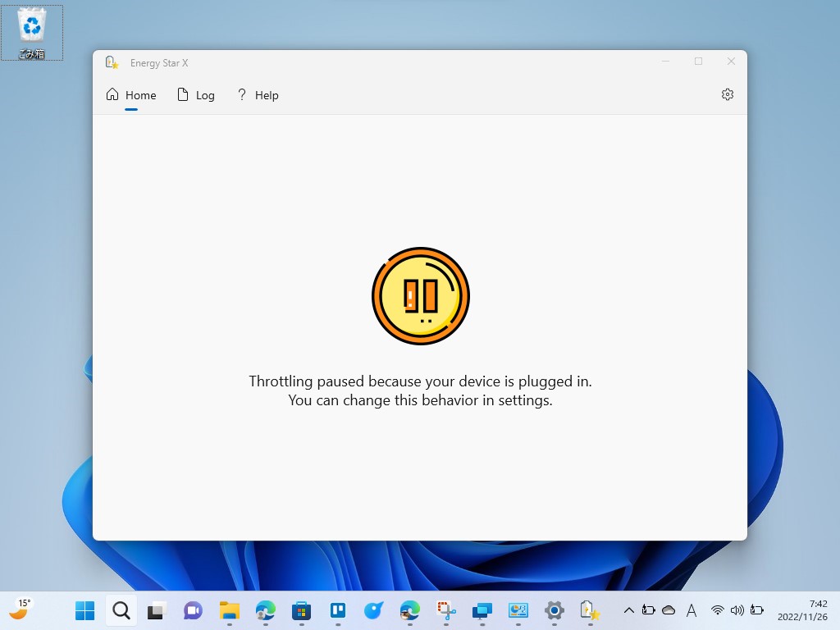Screen dimensions: 840x630
Task: Switch to the Home tab
Action: (x=131, y=95)
